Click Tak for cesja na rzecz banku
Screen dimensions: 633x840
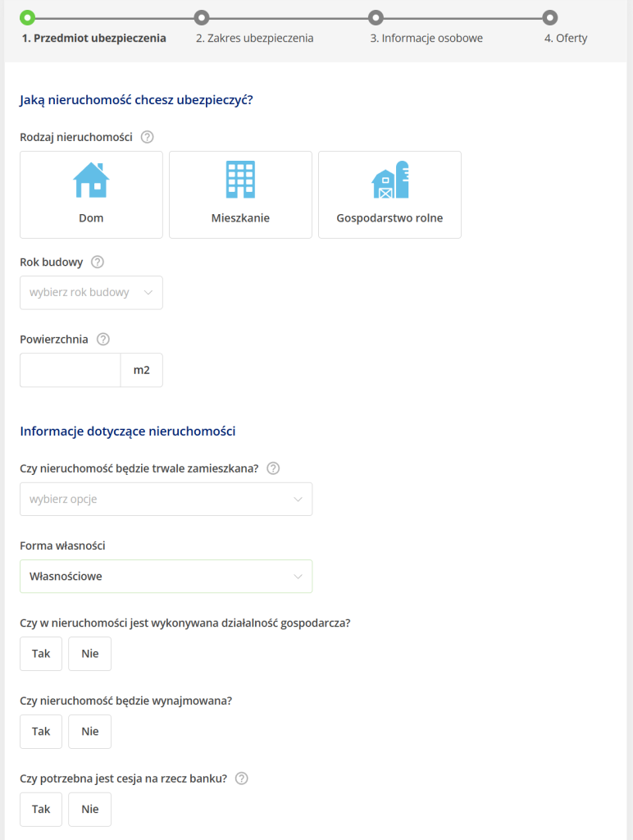(x=41, y=809)
